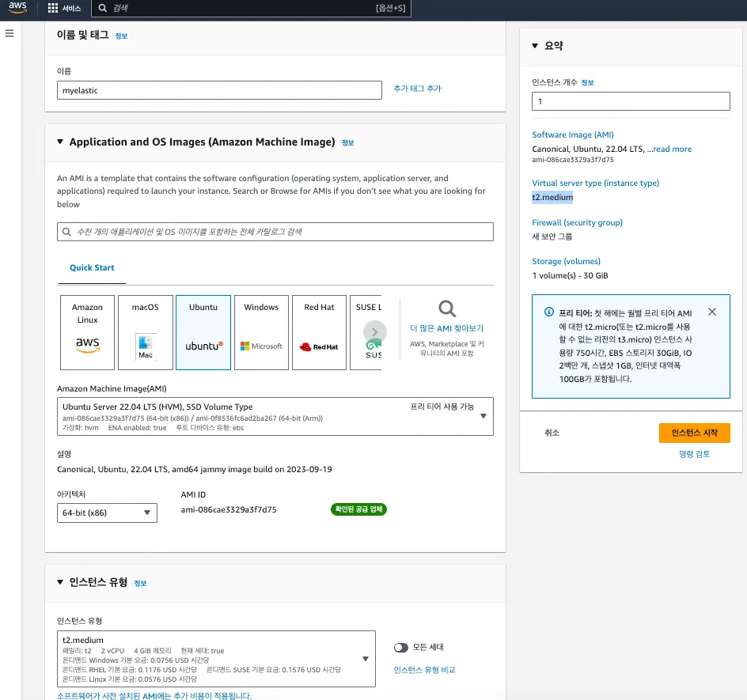Image resolution: width=747 pixels, height=700 pixels.
Task: Click the 이름 field containing myelastic
Action: tap(219, 90)
